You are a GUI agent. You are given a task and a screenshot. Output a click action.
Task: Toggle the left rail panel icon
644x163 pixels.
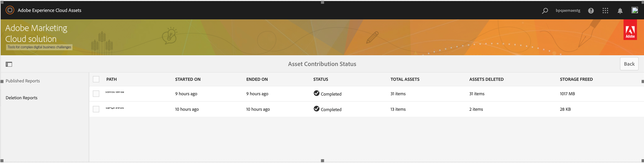(9, 64)
